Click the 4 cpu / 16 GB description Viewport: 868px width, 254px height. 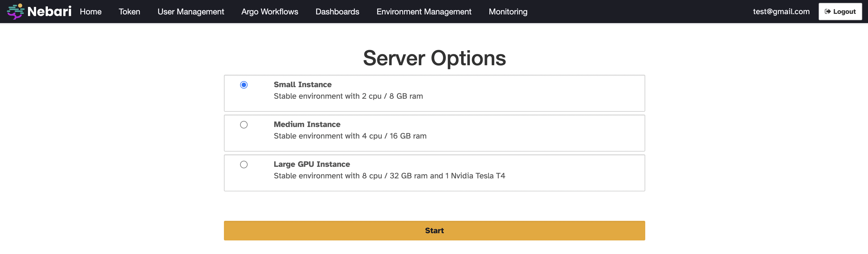click(x=350, y=136)
